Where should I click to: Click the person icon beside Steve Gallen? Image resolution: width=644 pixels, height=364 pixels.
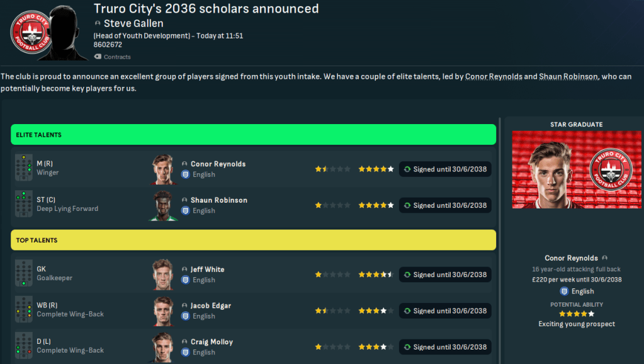point(98,24)
